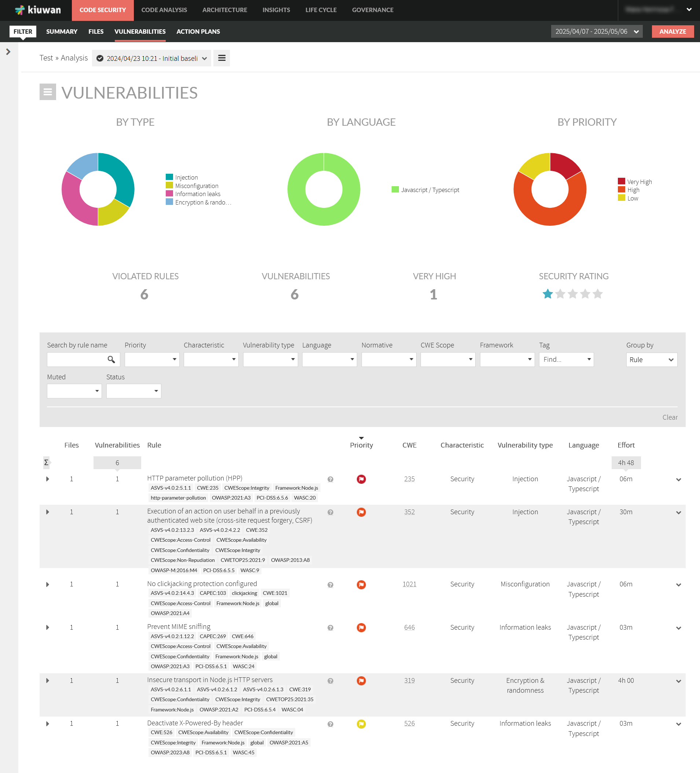Open the date range selector dropdown
Viewport: 700px width, 773px height.
tap(596, 32)
